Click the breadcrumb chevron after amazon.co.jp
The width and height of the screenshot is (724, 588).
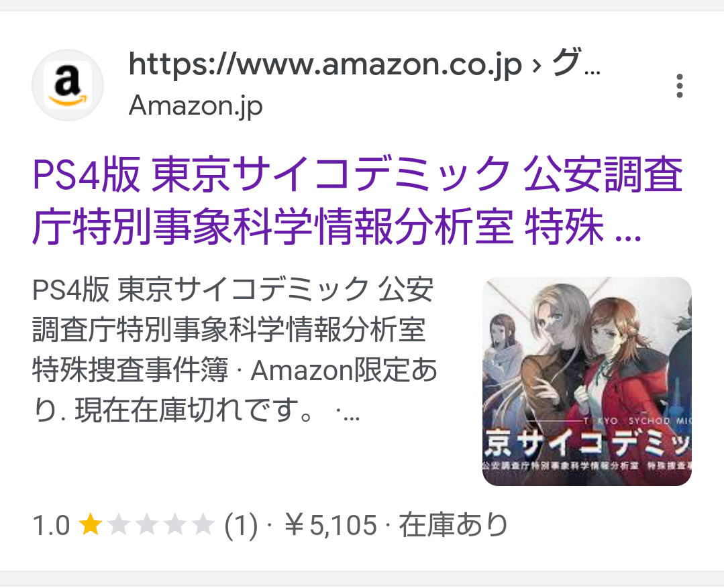536,65
